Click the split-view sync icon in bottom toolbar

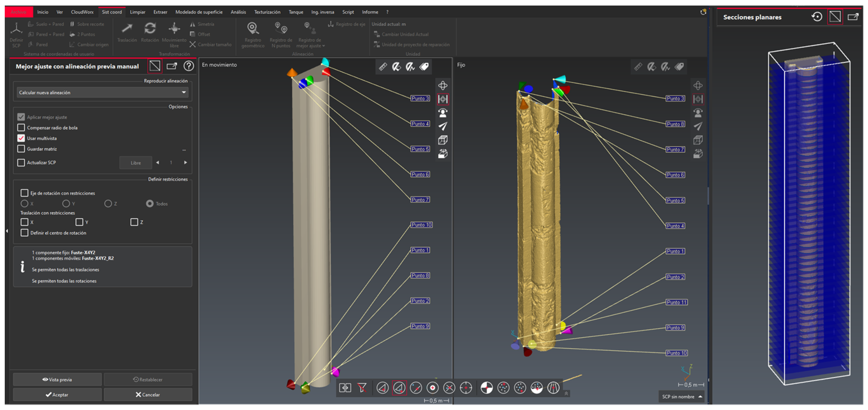[x=345, y=388]
